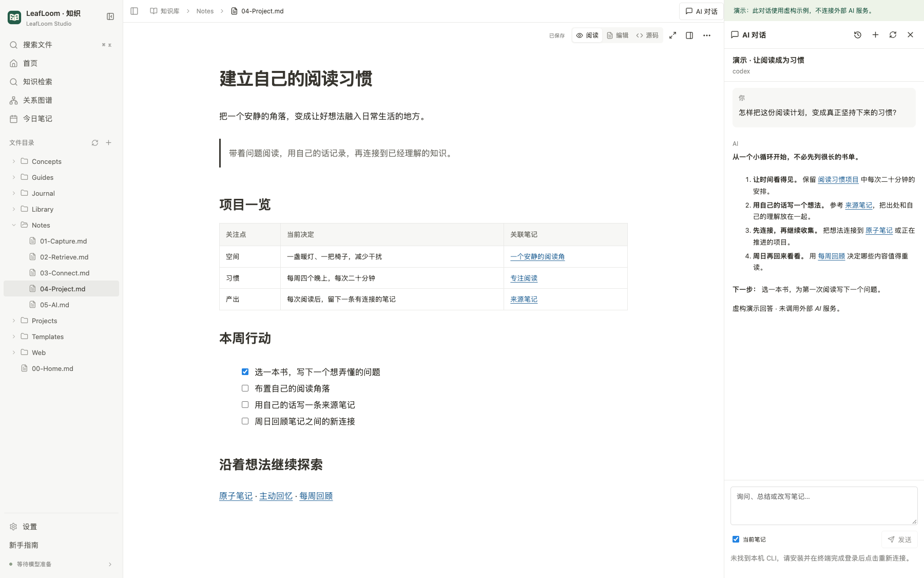The image size is (924, 578).
Task: Collapse the left sidebar panel icon
Action: tap(110, 16)
